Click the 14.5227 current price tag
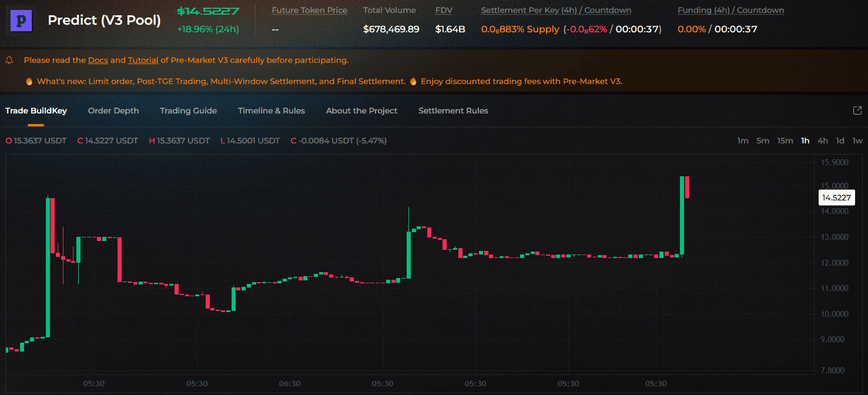This screenshot has width=868, height=395. (836, 197)
